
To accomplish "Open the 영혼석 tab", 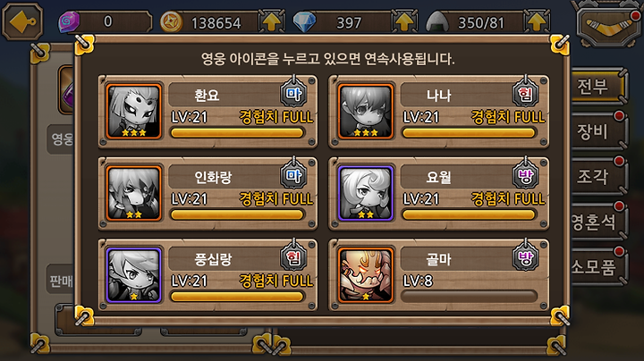I will click(597, 222).
